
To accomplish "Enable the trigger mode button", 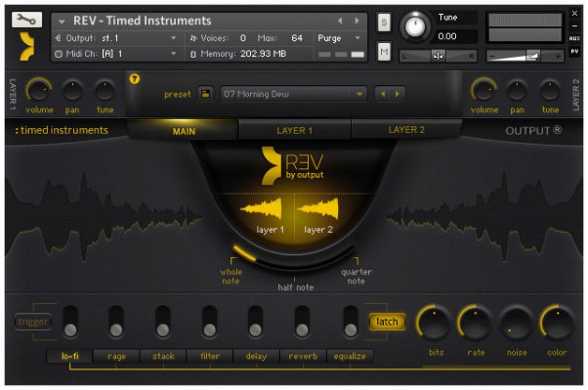I will click(33, 322).
